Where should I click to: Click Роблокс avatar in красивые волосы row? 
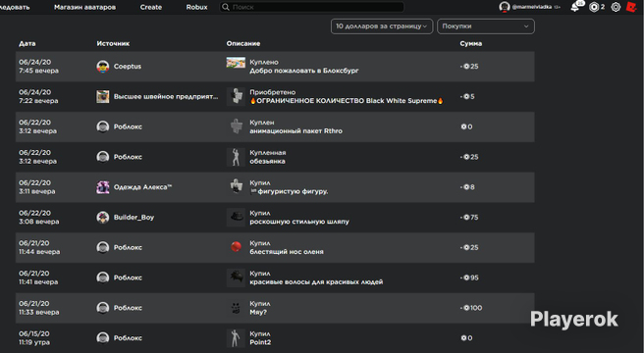click(x=103, y=277)
